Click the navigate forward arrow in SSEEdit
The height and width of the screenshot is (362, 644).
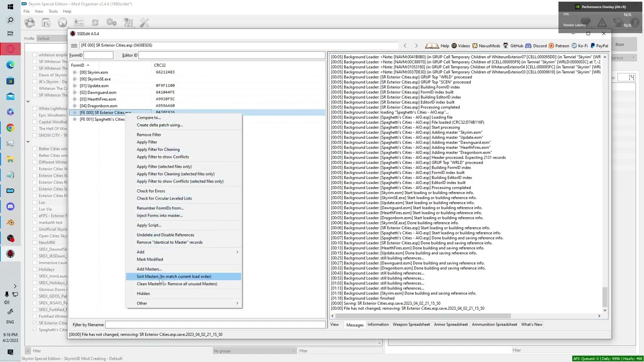coord(416,46)
